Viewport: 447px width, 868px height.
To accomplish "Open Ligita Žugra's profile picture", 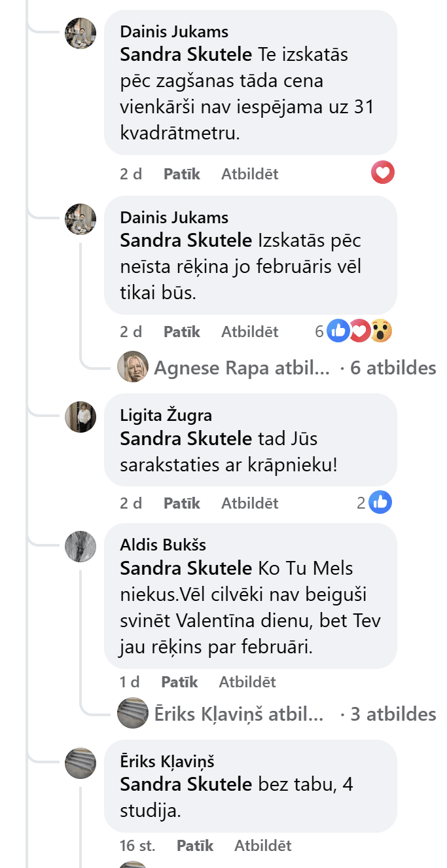I will click(x=81, y=416).
